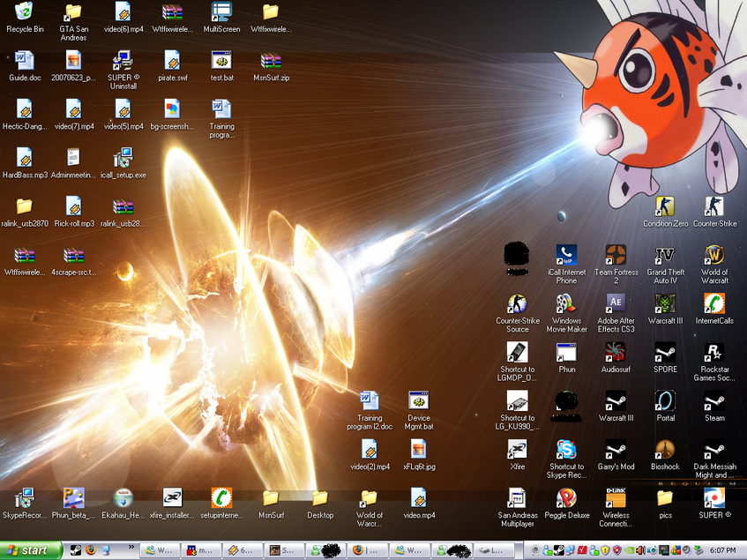The height and width of the screenshot is (560, 747).
Task: Select the Phun_beta_... installer icon
Action: point(74,504)
